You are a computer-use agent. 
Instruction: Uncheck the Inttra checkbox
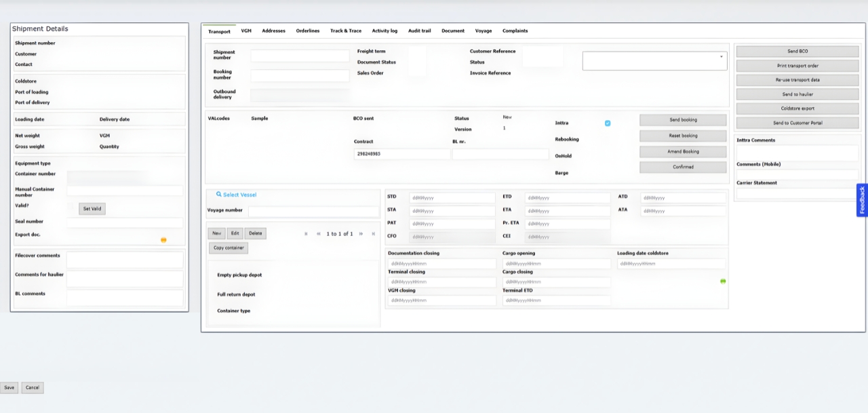608,123
